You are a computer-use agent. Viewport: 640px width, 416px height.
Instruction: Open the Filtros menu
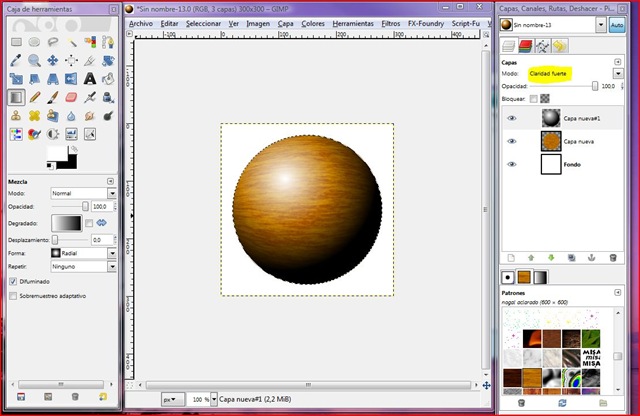(x=389, y=22)
